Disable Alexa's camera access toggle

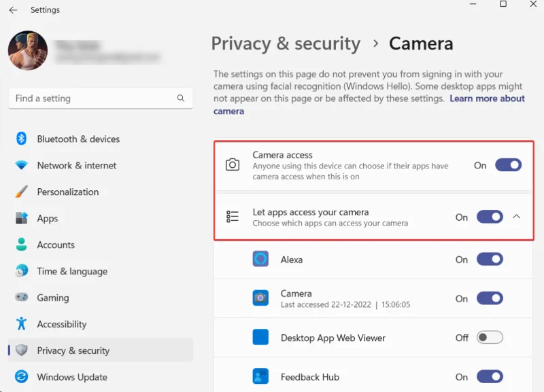point(490,259)
